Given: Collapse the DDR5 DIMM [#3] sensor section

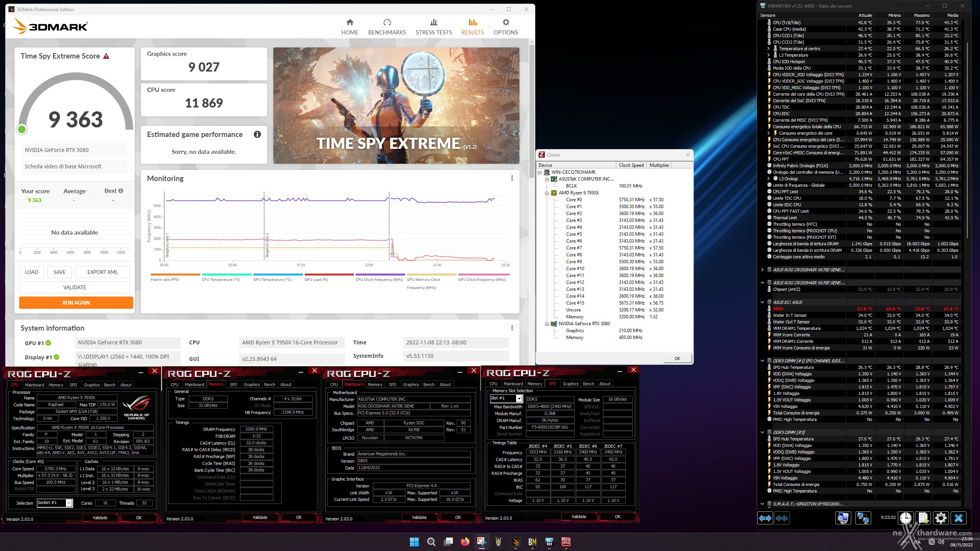Looking at the screenshot, I should 762,432.
